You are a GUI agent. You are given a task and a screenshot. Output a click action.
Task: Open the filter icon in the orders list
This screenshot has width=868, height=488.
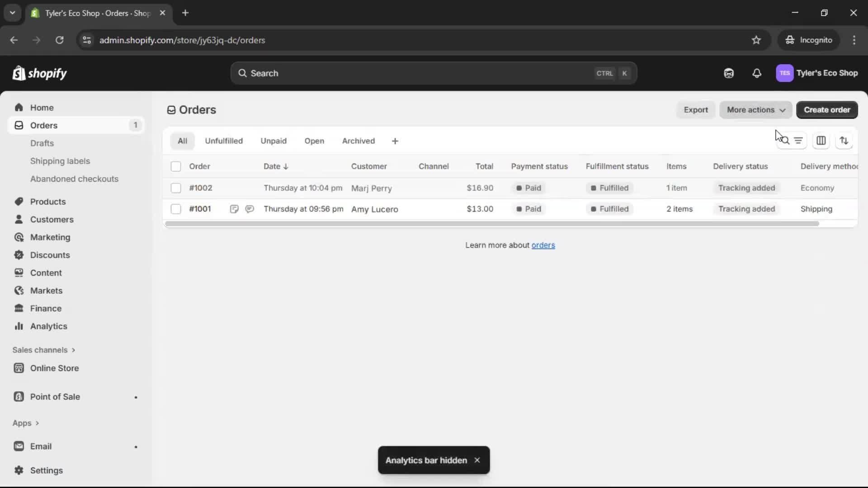coord(798,141)
